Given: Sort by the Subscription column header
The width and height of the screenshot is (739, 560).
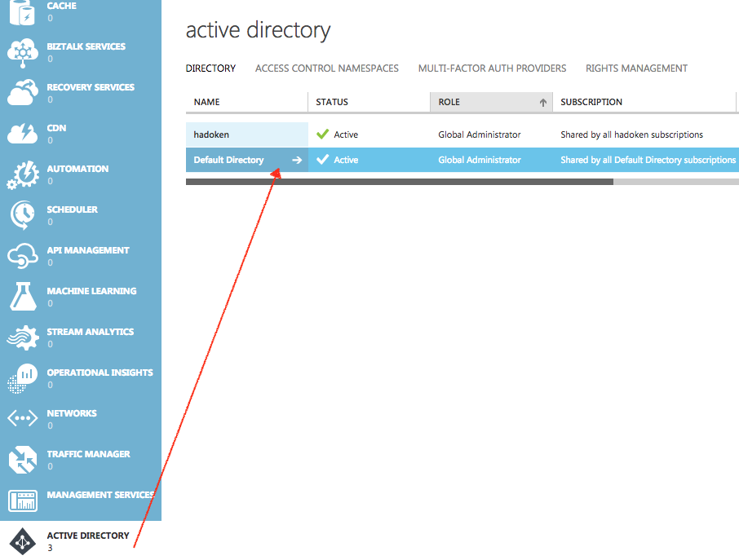Looking at the screenshot, I should coord(644,102).
